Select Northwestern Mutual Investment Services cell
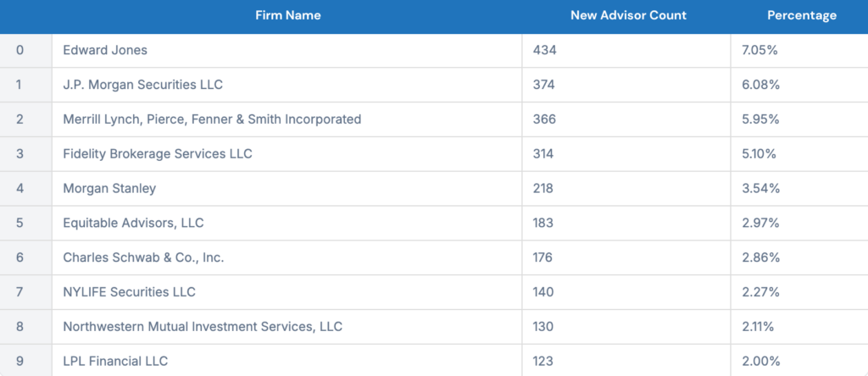Screen dimensions: 868x376 click(287, 326)
